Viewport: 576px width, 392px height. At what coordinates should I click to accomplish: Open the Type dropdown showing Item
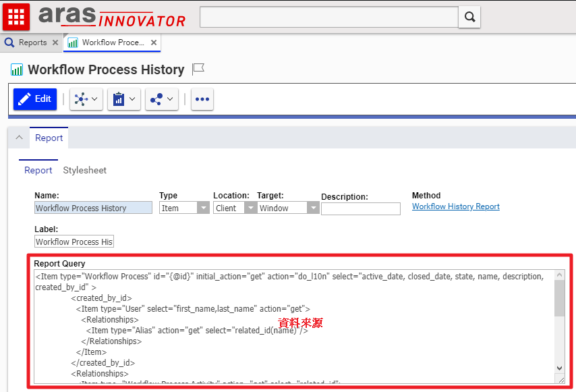click(x=203, y=208)
